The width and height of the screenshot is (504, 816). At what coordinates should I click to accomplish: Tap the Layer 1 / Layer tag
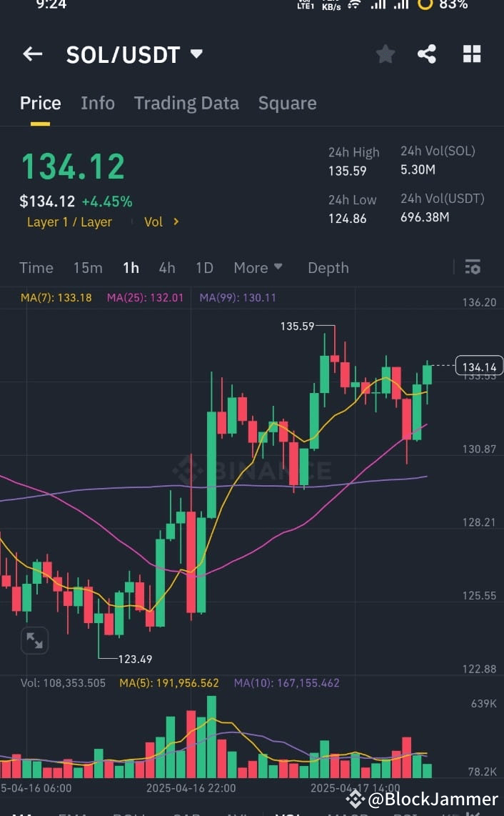[x=69, y=222]
